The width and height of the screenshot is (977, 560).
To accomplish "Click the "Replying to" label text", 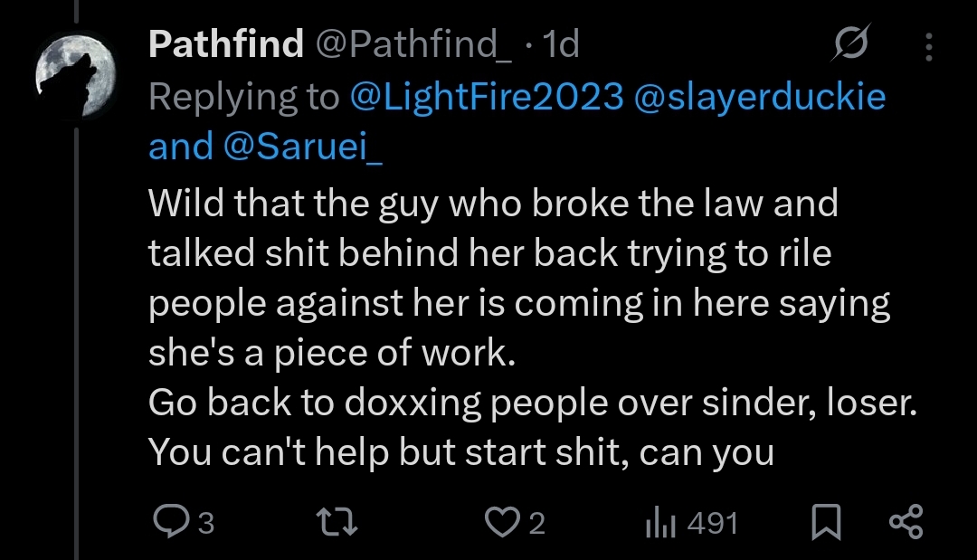I will coord(242,96).
